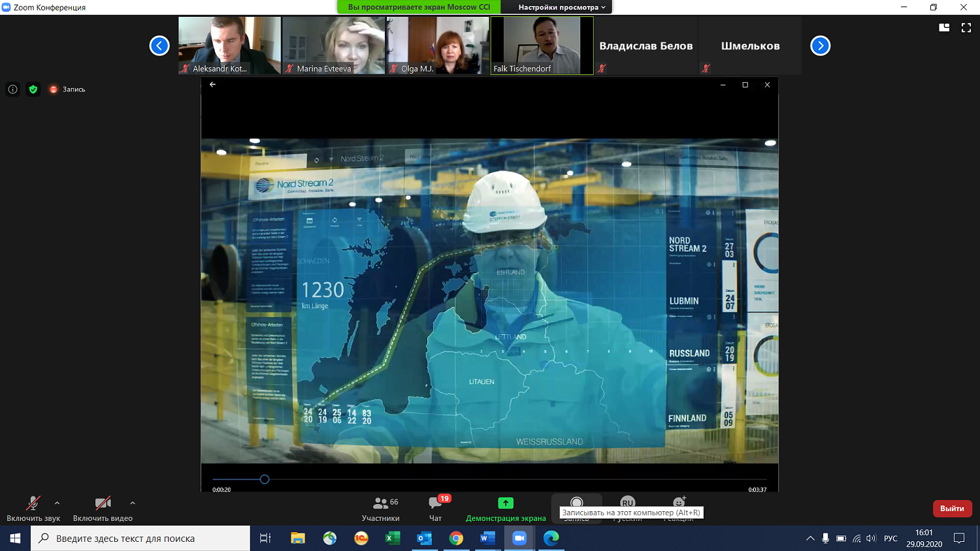Click the shared Nord Stream 2 video frame
The width and height of the screenshot is (980, 551).
click(489, 301)
